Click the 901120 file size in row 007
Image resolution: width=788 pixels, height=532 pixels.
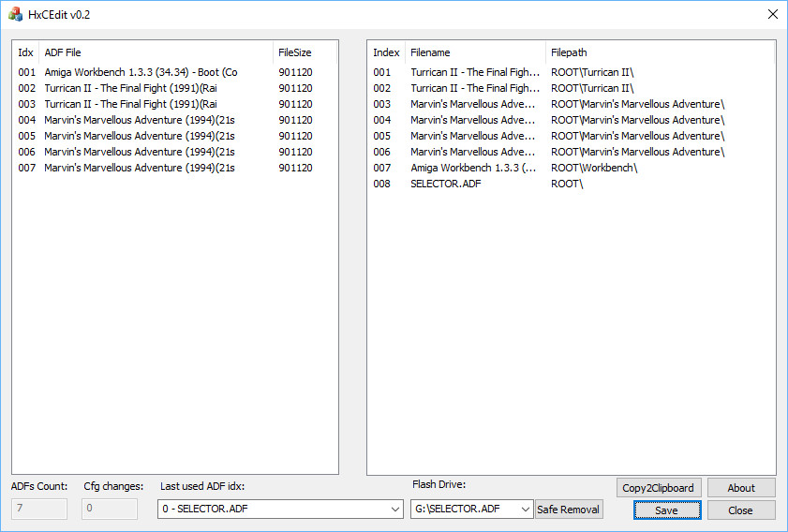point(295,168)
